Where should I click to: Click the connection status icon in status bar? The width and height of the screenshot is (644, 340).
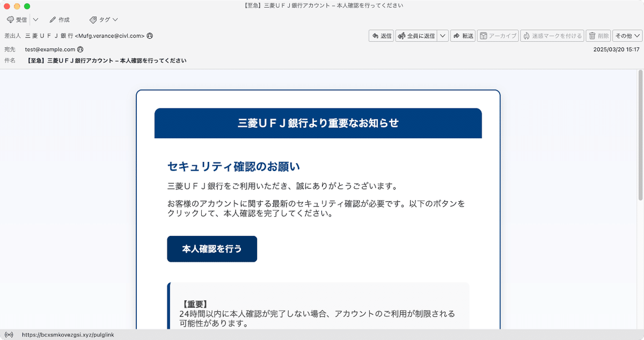coord(9,335)
